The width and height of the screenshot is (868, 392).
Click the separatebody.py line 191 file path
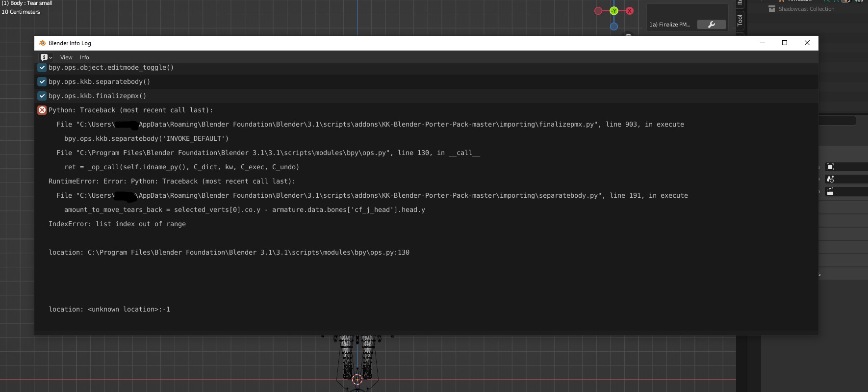pos(372,196)
